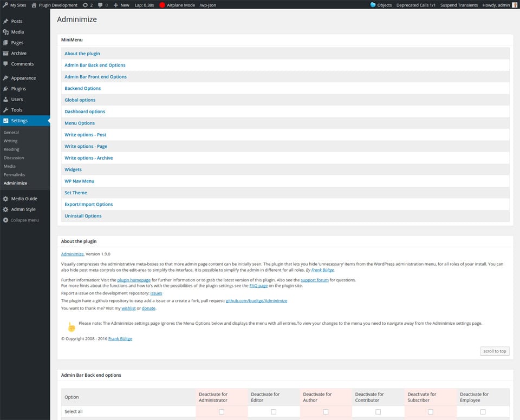
Task: Click the Pages icon in the sidebar
Action: tap(5, 42)
